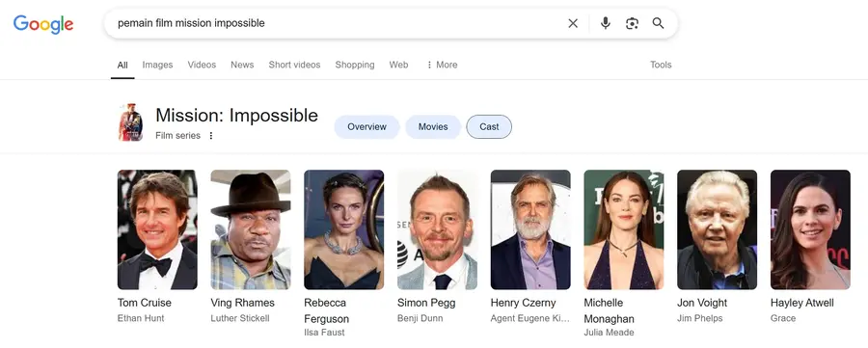
Task: Select the Overview chip
Action: tap(367, 126)
